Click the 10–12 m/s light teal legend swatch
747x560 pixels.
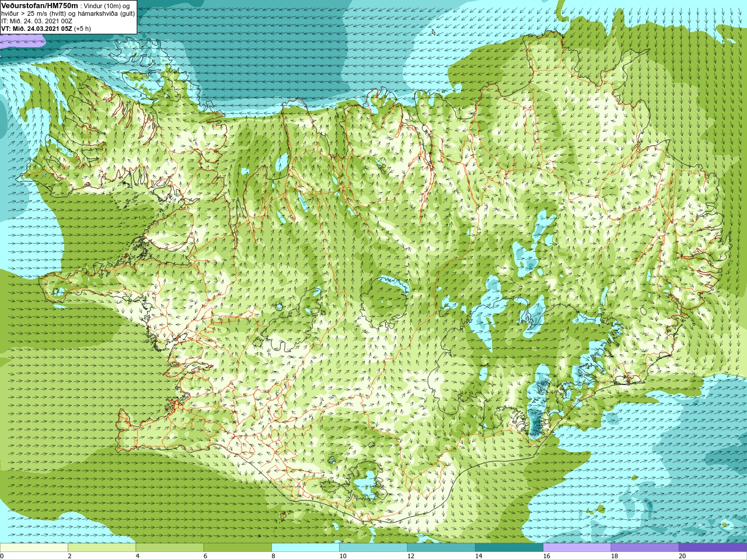[373, 548]
